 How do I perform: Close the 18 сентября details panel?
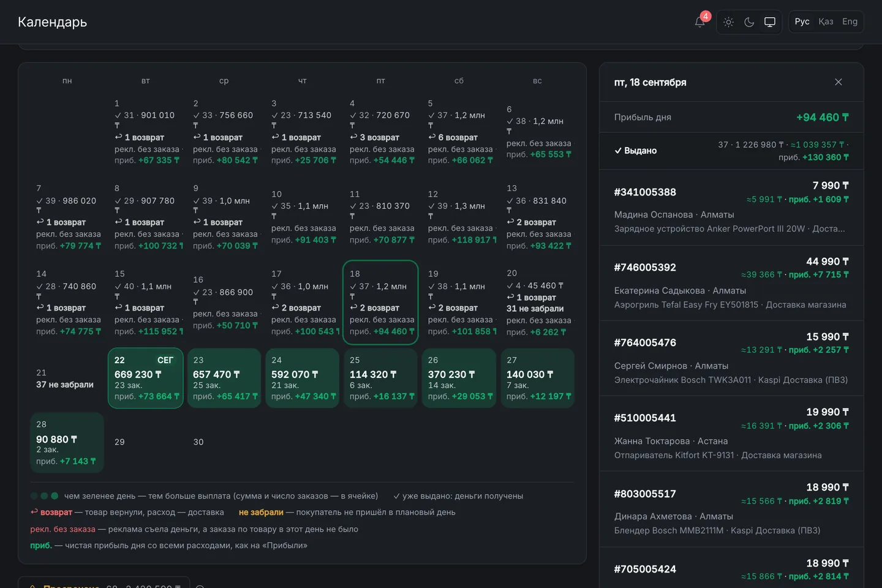point(839,82)
